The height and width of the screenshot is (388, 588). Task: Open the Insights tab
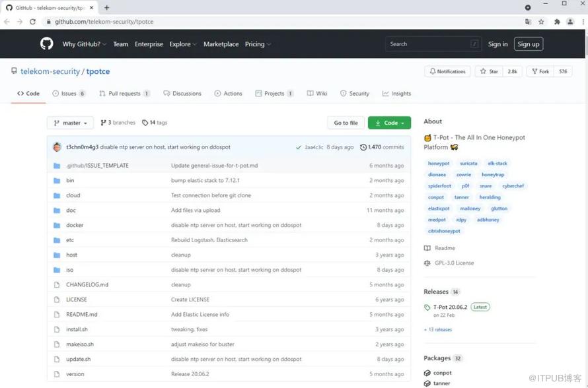tap(396, 93)
